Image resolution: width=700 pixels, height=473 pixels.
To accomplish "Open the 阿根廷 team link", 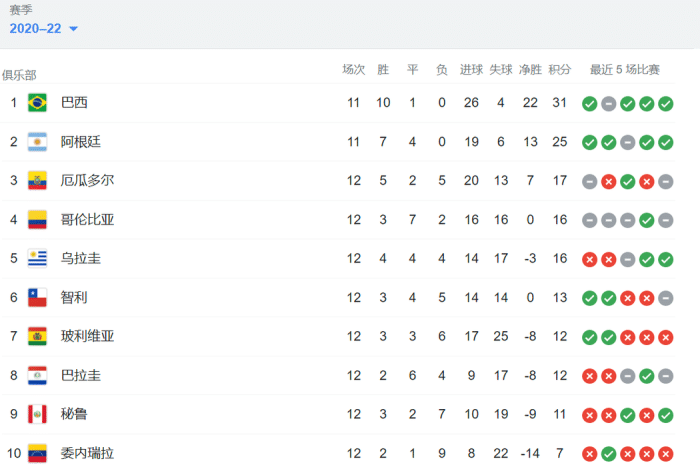I will [81, 141].
